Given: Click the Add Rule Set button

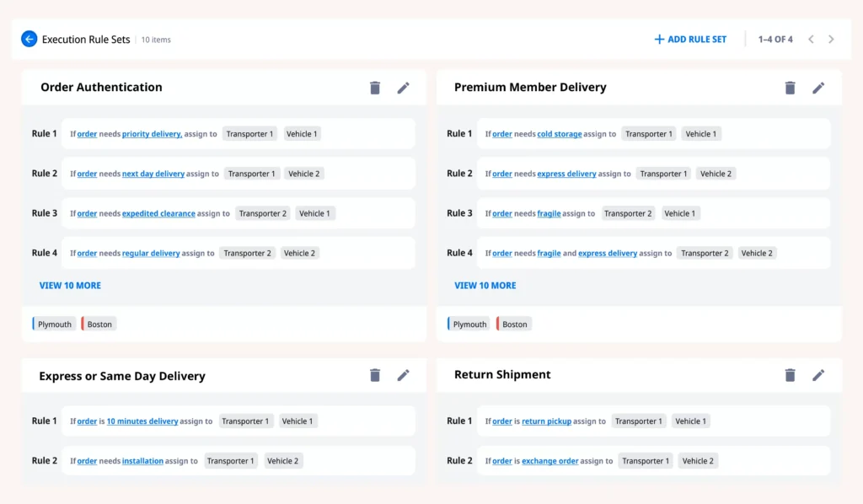Looking at the screenshot, I should [690, 39].
